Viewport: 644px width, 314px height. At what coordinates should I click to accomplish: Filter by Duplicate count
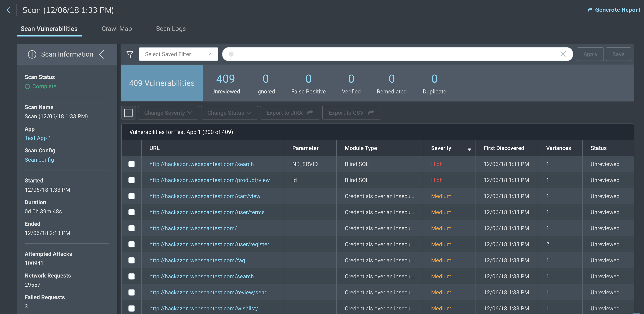434,84
